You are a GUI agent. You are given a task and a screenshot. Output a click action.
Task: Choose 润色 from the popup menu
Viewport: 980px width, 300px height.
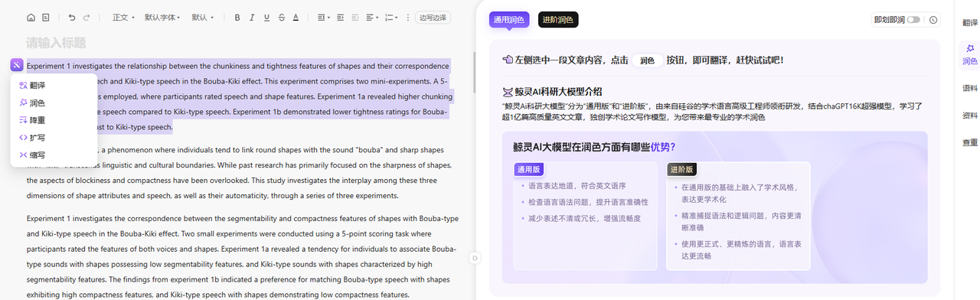pyautogui.click(x=54, y=103)
